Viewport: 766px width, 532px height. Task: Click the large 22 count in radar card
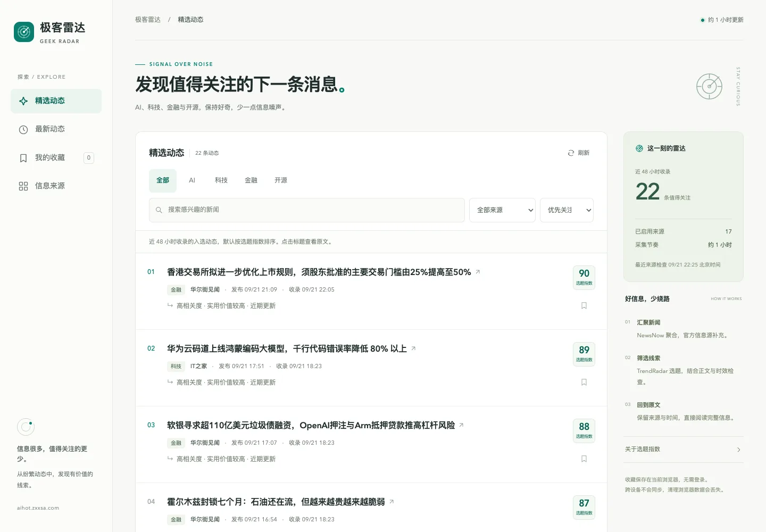coord(647,192)
